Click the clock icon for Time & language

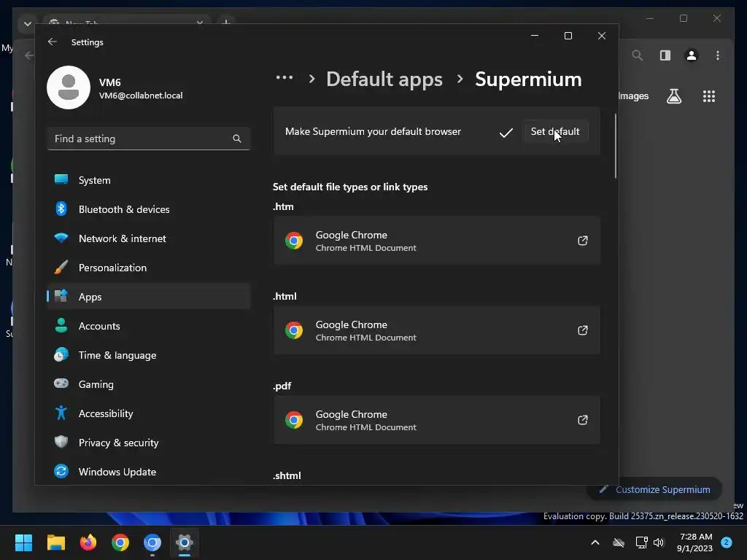(x=61, y=355)
